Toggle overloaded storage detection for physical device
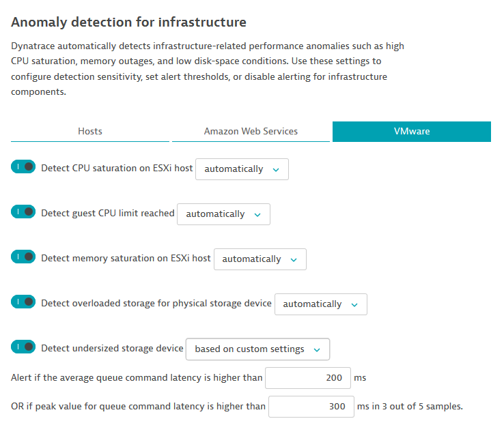Viewport: 504px width, 436px height. pyautogui.click(x=23, y=302)
